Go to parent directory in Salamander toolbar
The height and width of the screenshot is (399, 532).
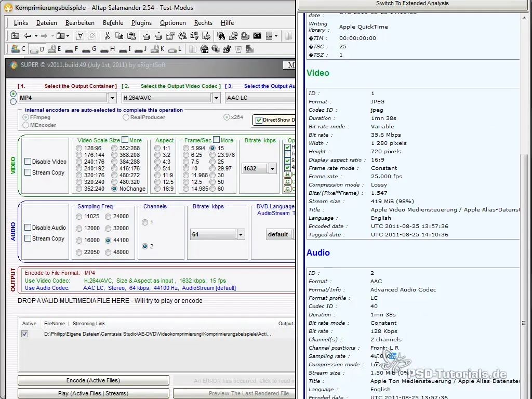(15, 36)
